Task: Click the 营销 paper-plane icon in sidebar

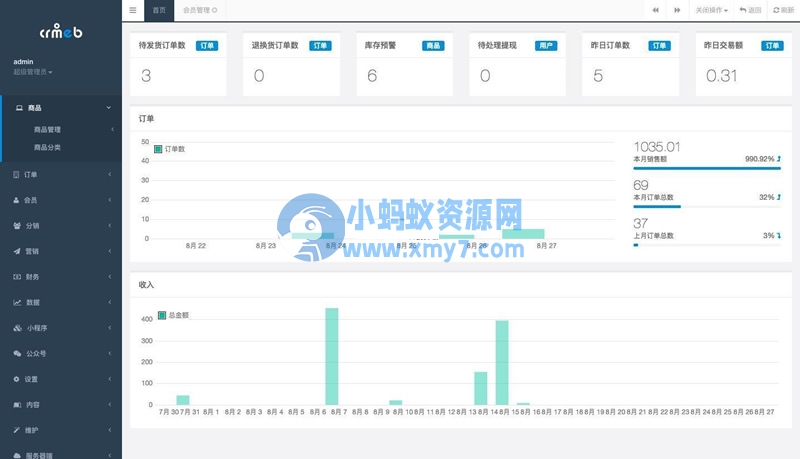Action: point(17,251)
